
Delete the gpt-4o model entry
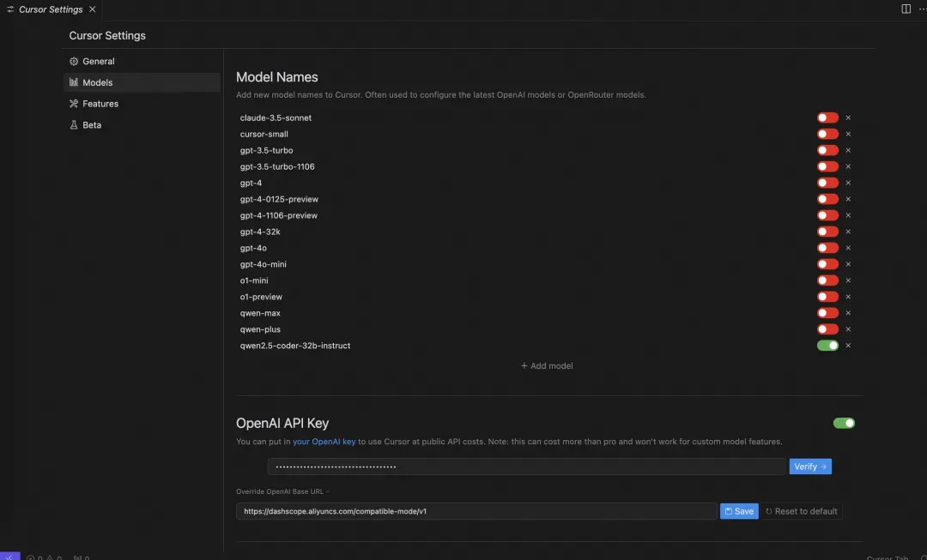pos(848,248)
